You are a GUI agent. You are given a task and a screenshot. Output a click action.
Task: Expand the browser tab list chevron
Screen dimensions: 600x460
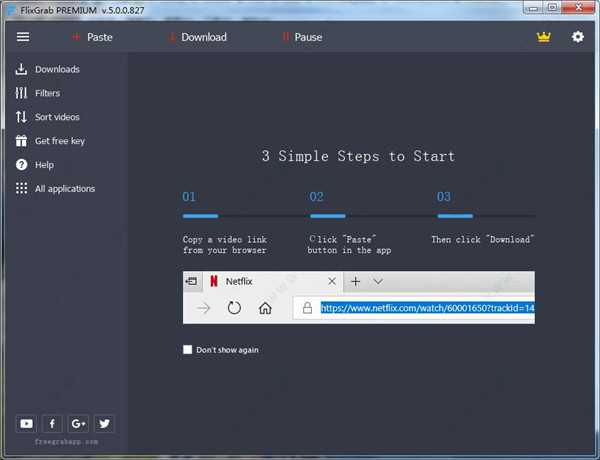tap(378, 282)
